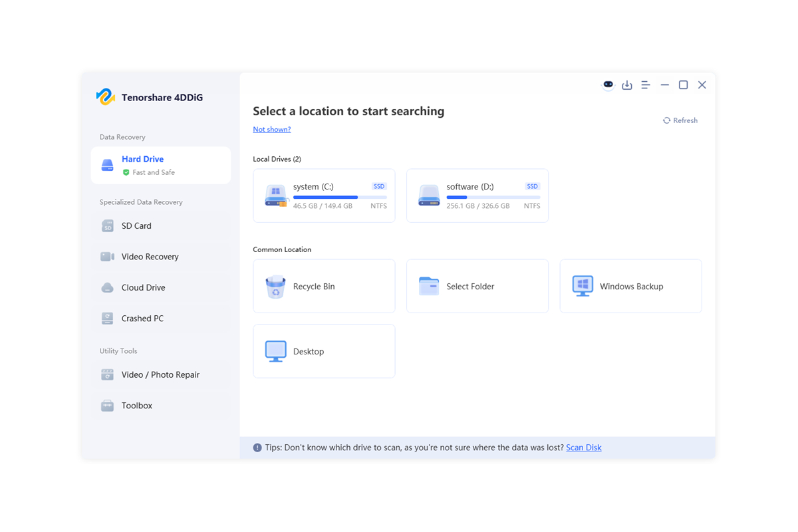Click the download/import icon in title bar
The image size is (798, 532).
626,85
